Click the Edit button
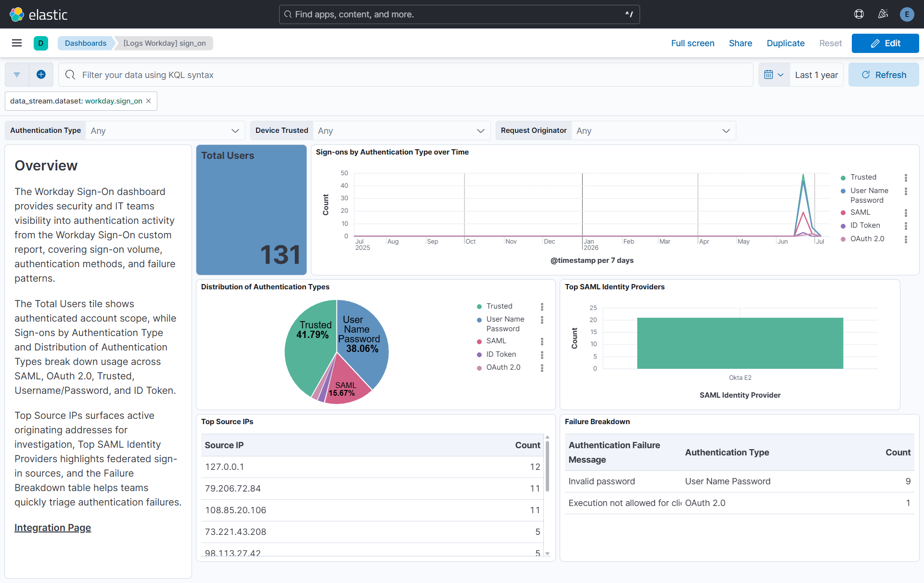 885,43
